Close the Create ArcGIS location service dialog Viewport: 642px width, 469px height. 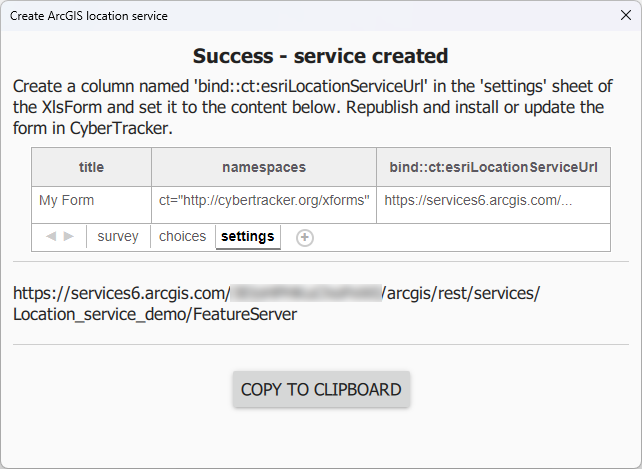[x=625, y=16]
